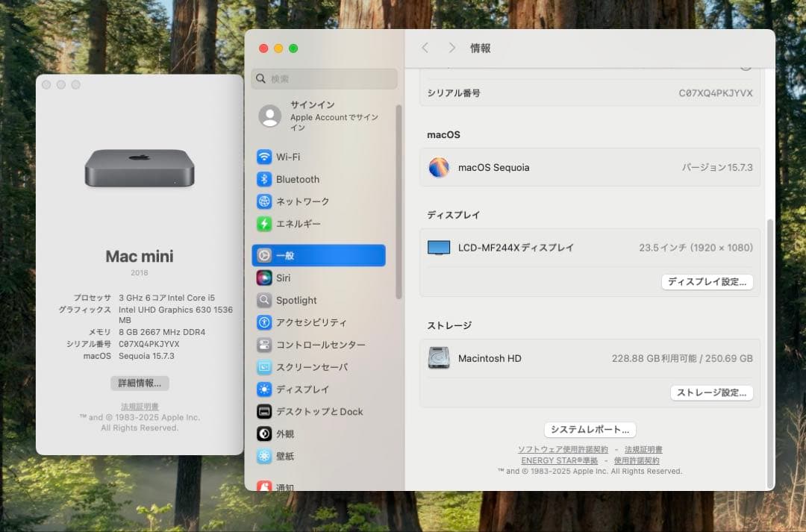Open the ソフトウェア使用許諾契約 link

point(563,448)
